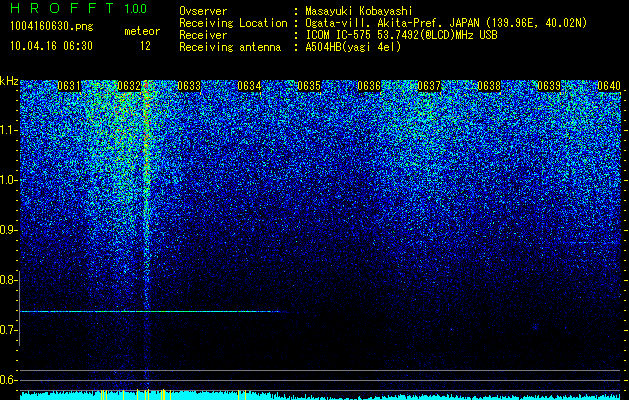Click the 0.6 kHz axis label
The height and width of the screenshot is (400, 629).
click(9, 380)
